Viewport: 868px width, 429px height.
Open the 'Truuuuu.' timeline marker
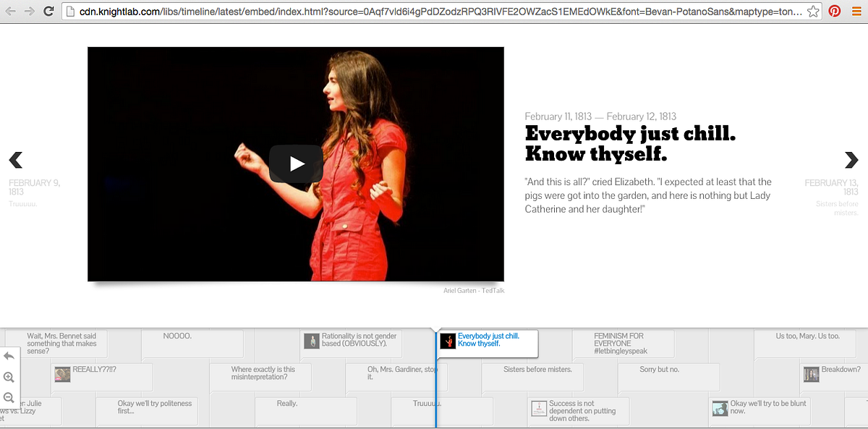coord(442,410)
